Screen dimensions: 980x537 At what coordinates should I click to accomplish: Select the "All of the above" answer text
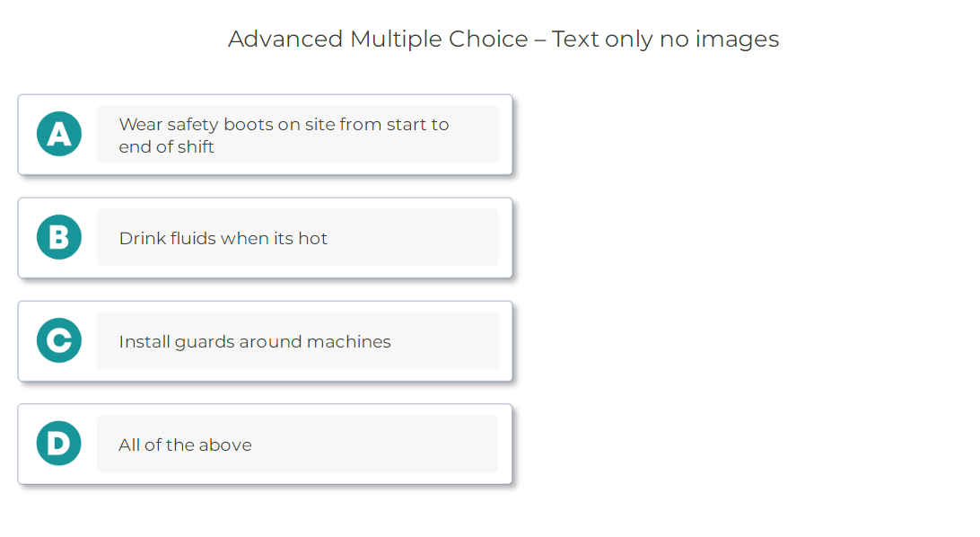pyautogui.click(x=185, y=445)
